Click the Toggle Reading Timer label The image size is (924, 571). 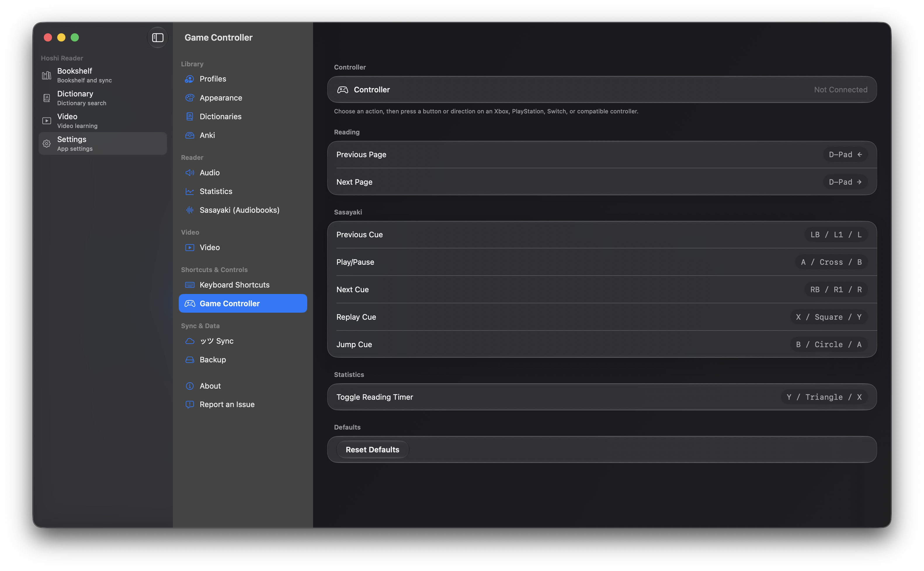click(375, 397)
